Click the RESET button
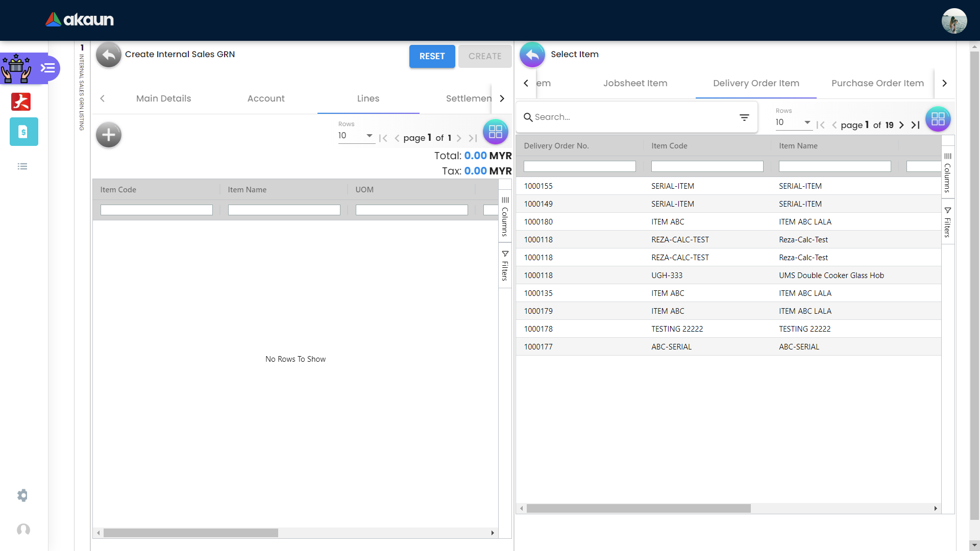 [x=432, y=56]
